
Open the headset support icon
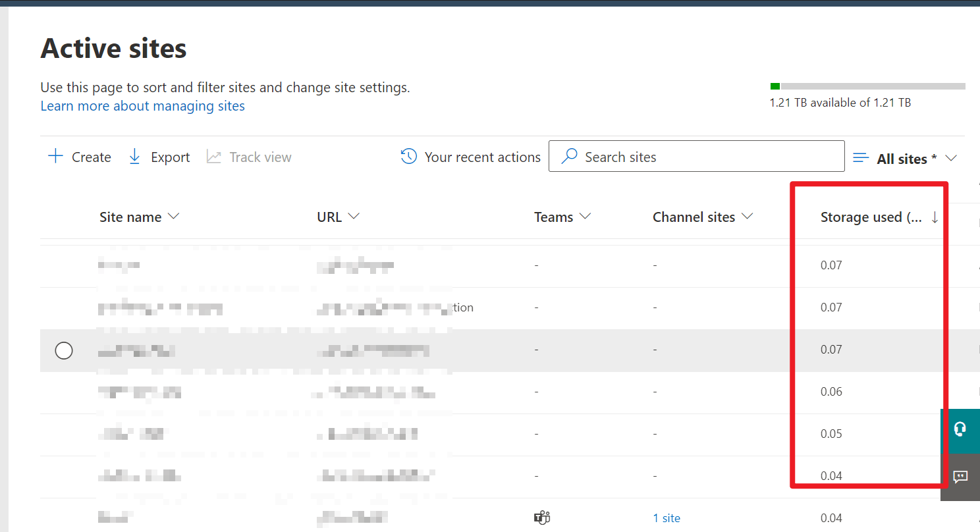coord(960,430)
